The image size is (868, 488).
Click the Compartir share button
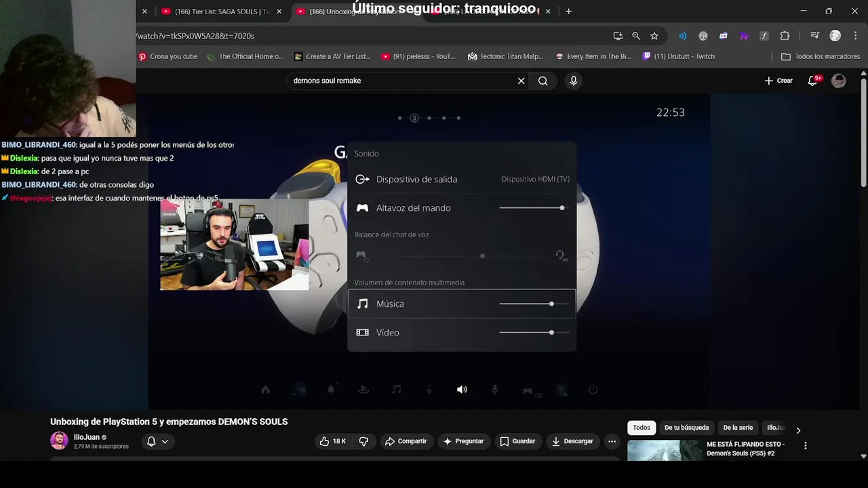coord(406,441)
